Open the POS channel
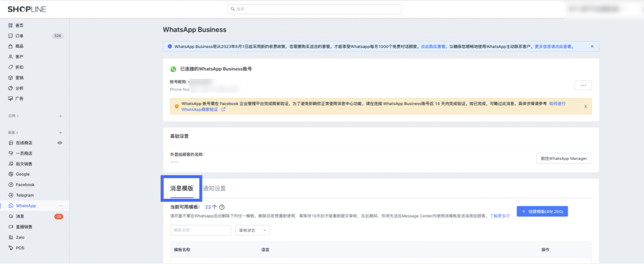The image size is (644, 264). [19, 248]
